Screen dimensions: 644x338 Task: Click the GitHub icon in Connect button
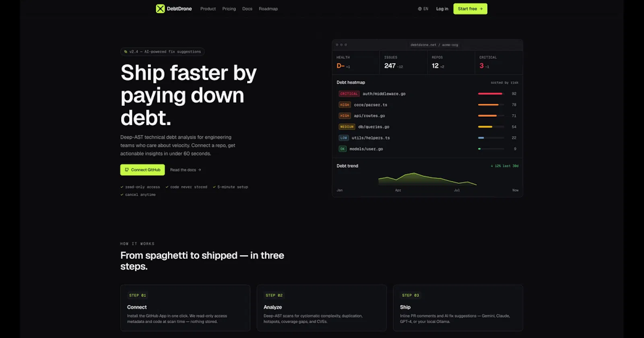[127, 170]
